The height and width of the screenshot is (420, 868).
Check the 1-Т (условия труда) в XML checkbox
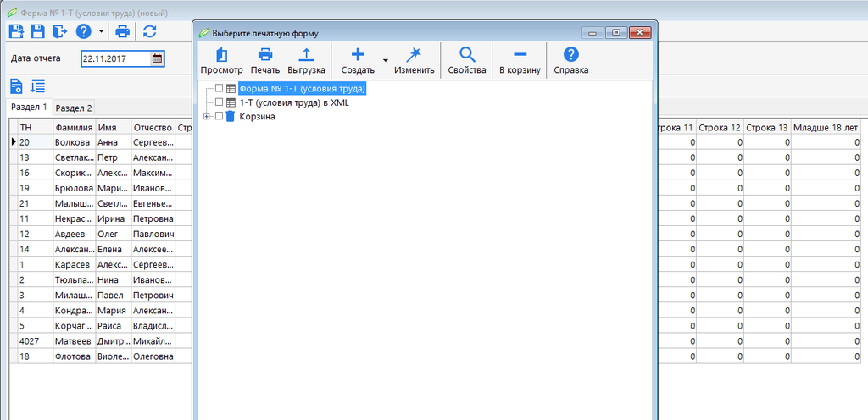pos(220,102)
